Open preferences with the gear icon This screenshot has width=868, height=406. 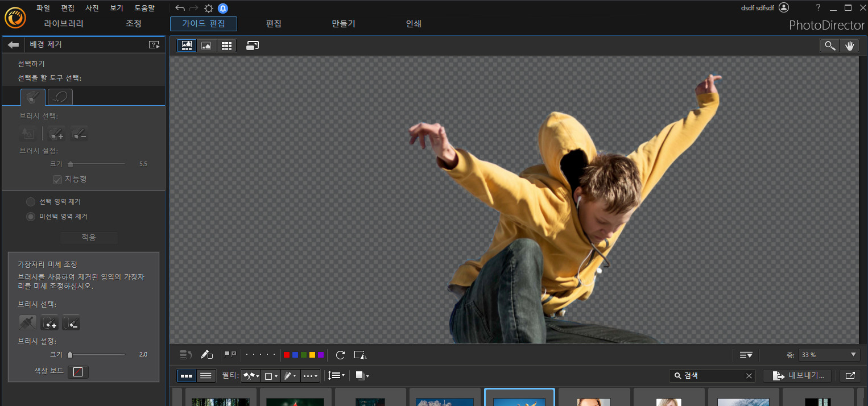pos(209,8)
